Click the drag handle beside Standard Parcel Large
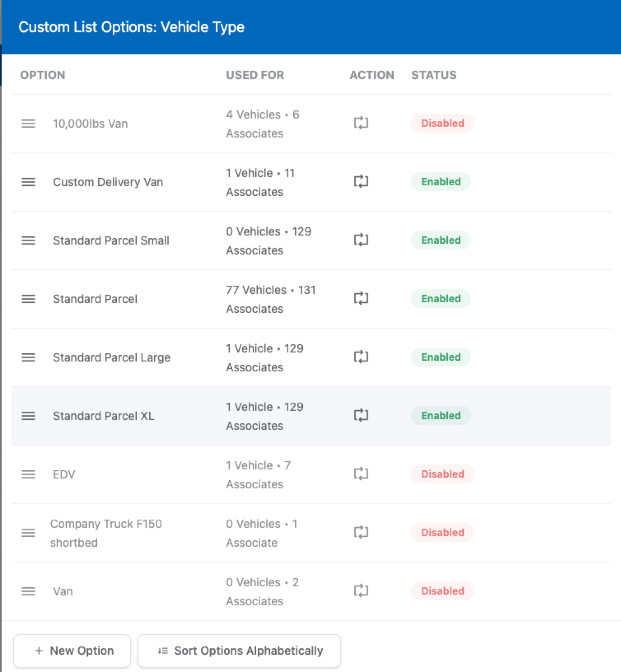This screenshot has height=672, width=621. point(28,357)
